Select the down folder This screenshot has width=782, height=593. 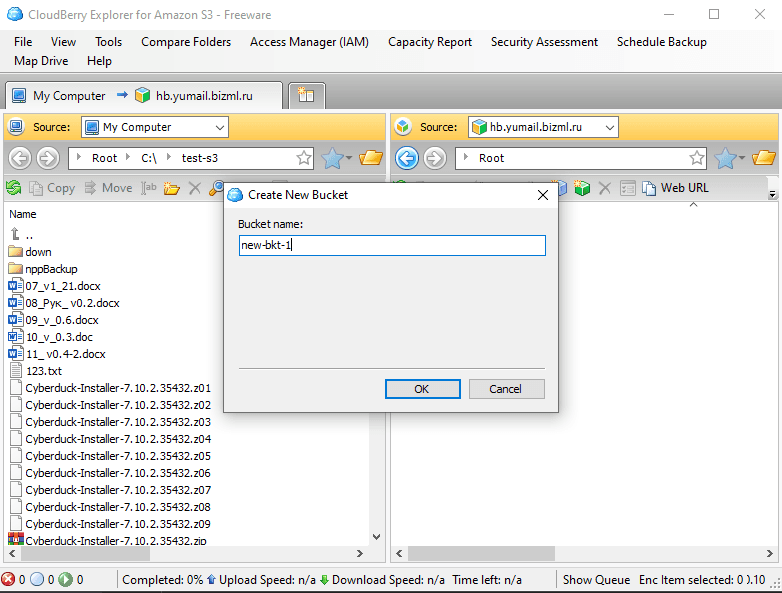[30, 252]
